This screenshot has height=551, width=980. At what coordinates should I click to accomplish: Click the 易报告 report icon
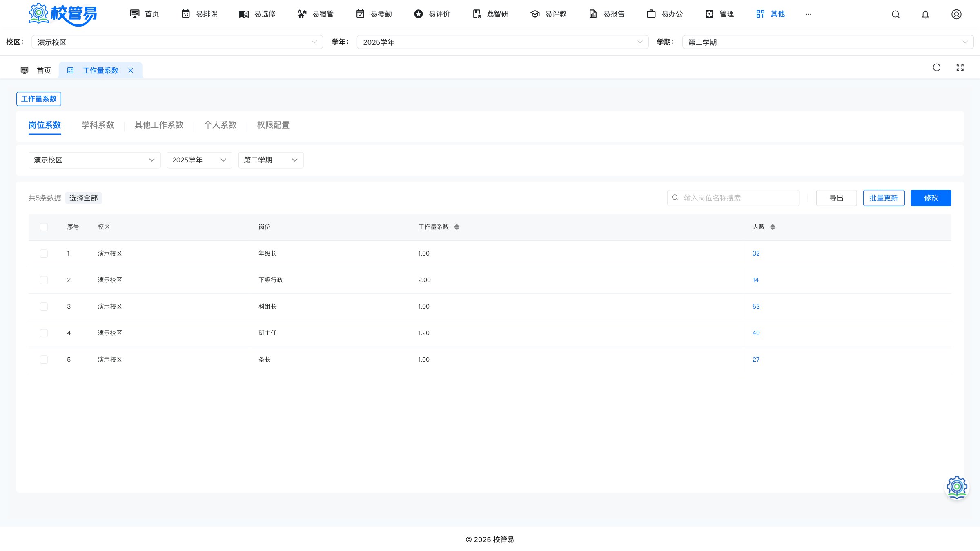coord(593,14)
